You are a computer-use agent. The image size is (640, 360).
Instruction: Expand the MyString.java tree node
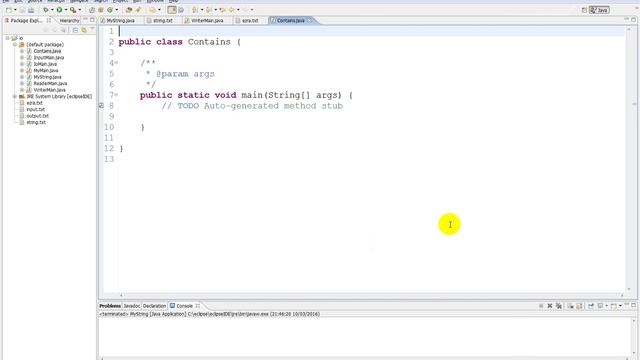tap(22, 77)
